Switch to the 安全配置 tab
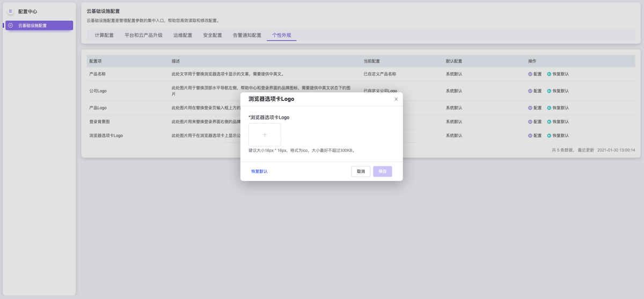Screen dimensions: 644x299 (x=213, y=35)
